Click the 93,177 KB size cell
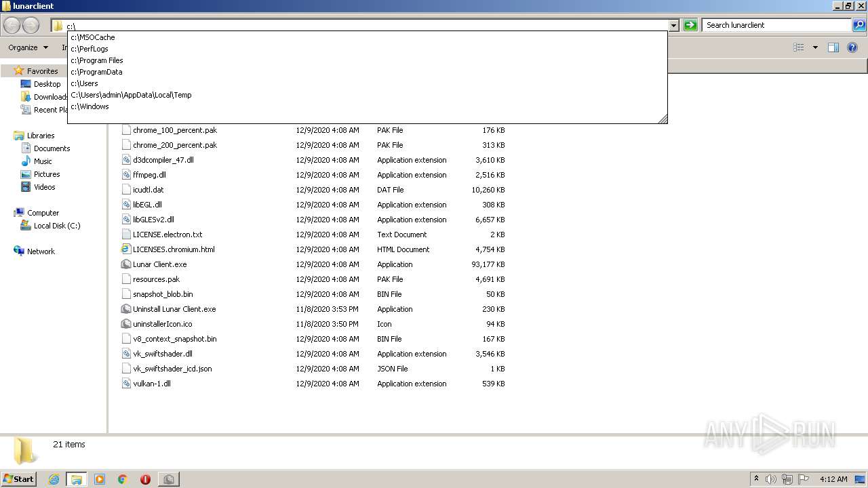 tap(488, 264)
